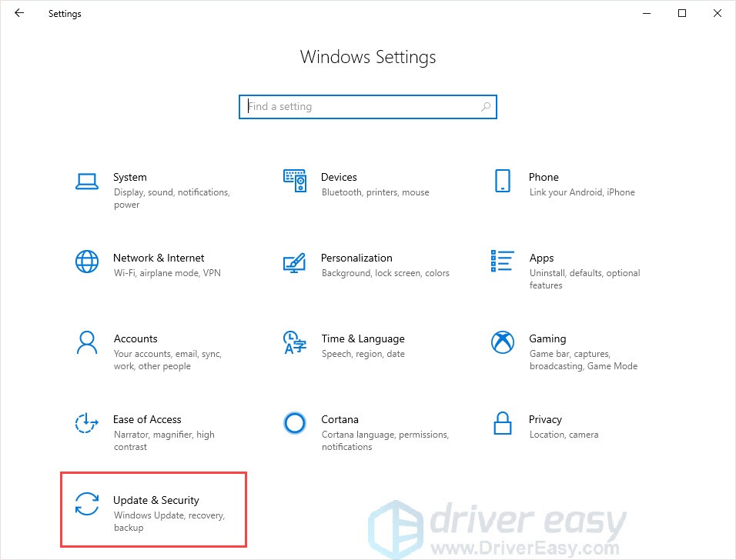Select the Time & Language icon

pyautogui.click(x=295, y=342)
